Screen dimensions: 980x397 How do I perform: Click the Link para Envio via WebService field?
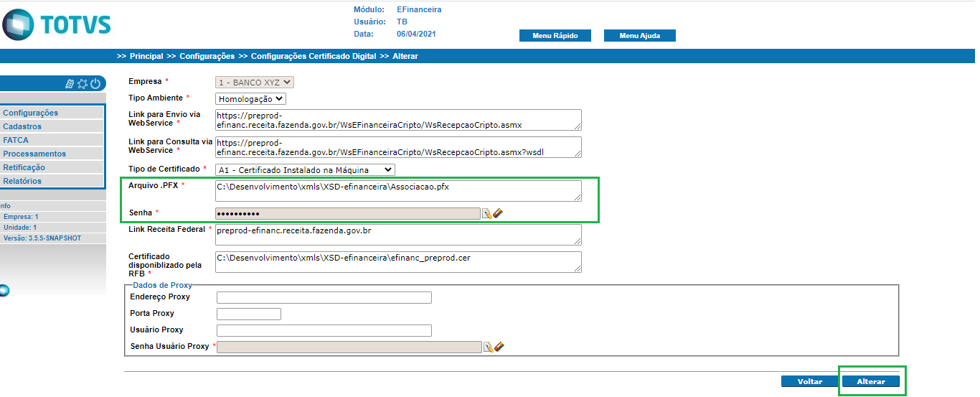click(399, 120)
